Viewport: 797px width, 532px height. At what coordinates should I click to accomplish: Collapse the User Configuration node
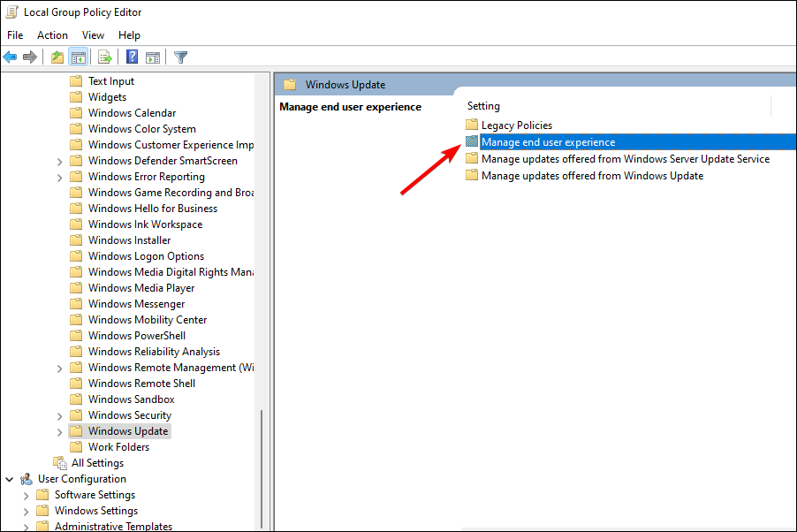(10, 479)
